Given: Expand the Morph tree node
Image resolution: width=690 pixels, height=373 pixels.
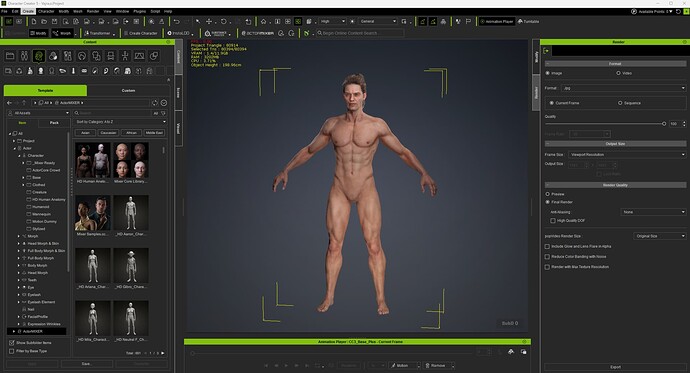Looking at the screenshot, I should pos(19,236).
